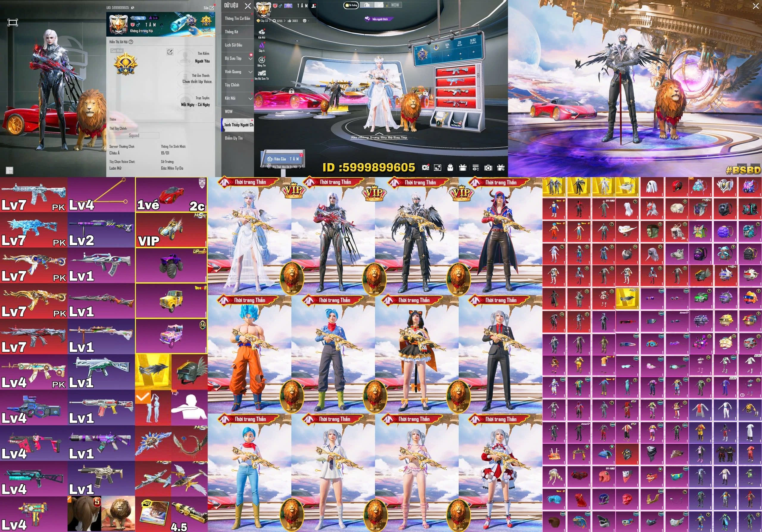Open Lịch Sử Đấu menu item

pos(237,45)
